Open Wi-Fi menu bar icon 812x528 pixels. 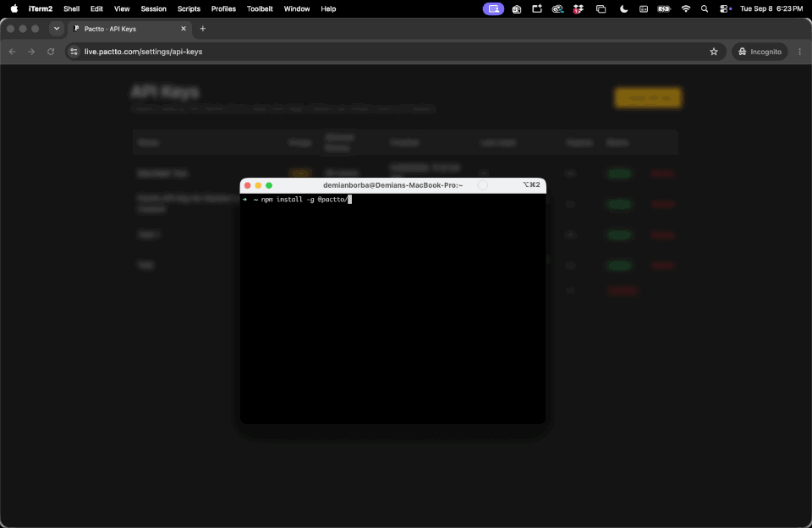pyautogui.click(x=686, y=8)
